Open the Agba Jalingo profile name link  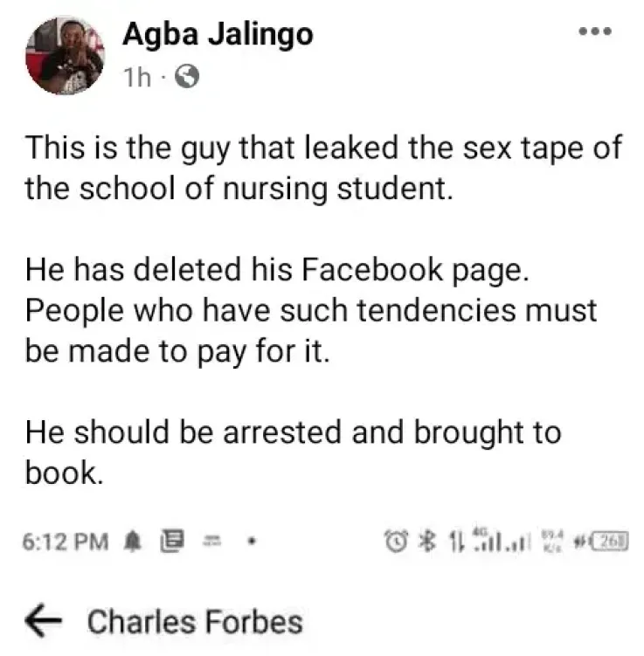tap(218, 35)
